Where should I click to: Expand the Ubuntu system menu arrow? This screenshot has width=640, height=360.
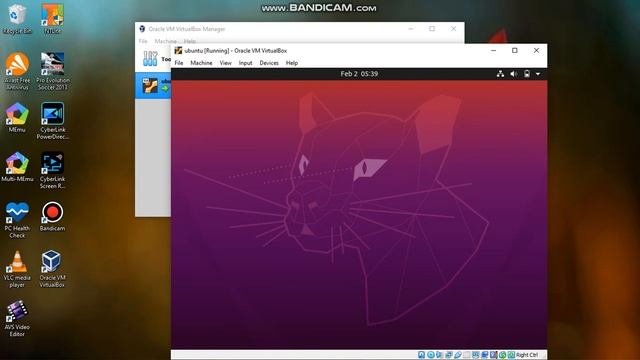[x=538, y=74]
